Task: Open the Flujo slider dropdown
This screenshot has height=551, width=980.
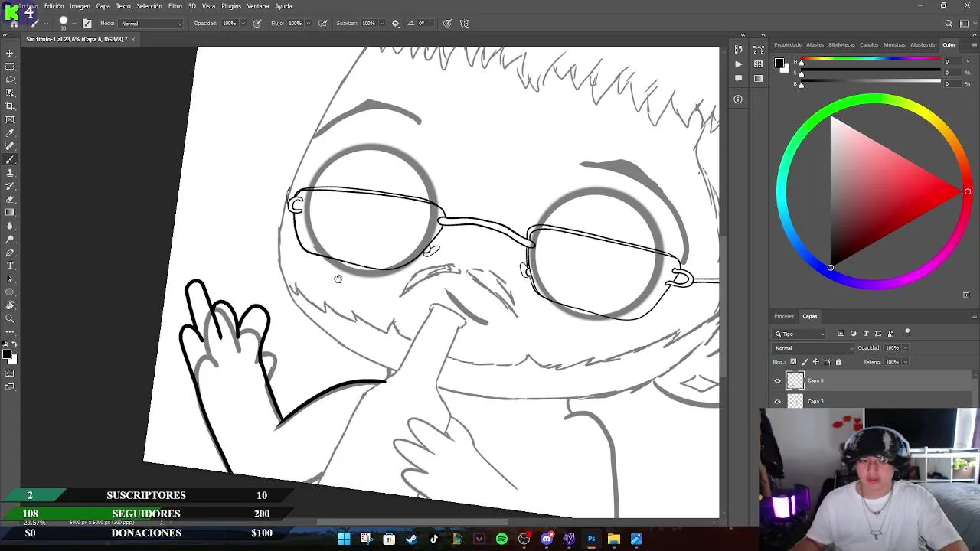Action: (x=309, y=24)
